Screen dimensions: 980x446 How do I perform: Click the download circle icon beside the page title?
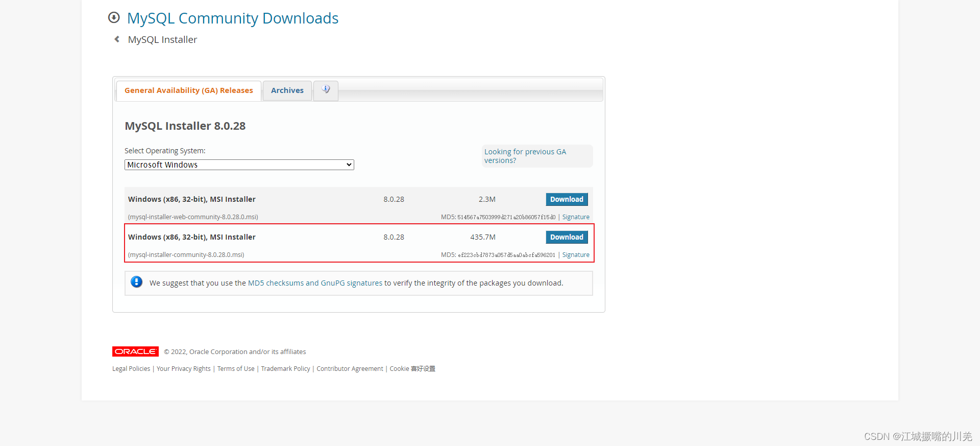coord(114,18)
